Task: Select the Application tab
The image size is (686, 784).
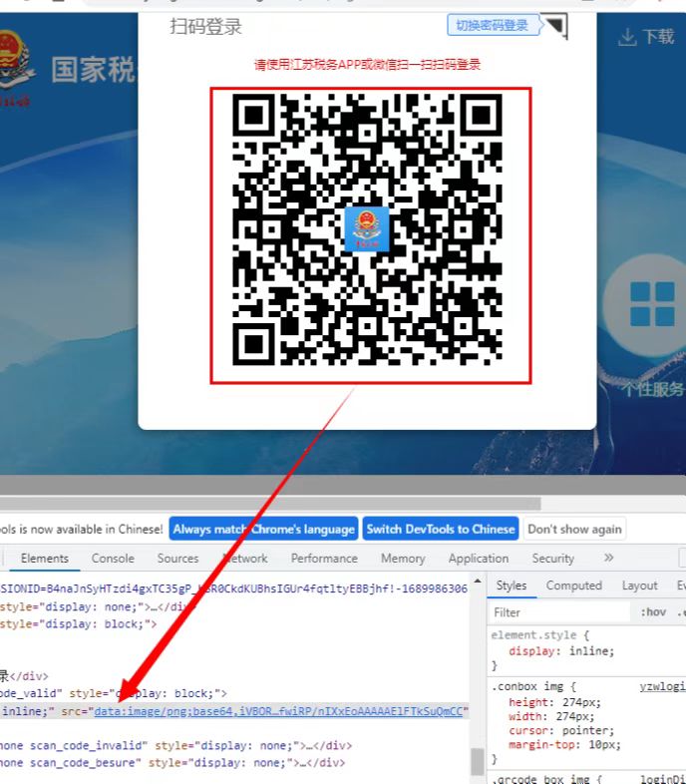Action: coord(479,559)
